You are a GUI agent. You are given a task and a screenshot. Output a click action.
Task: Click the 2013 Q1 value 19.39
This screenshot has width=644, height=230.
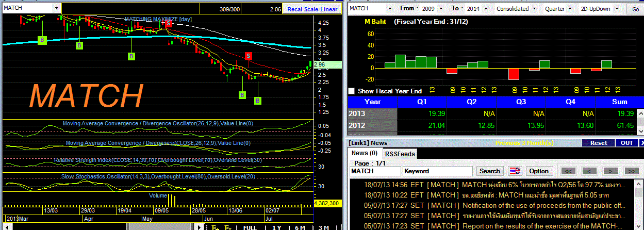[x=436, y=113]
